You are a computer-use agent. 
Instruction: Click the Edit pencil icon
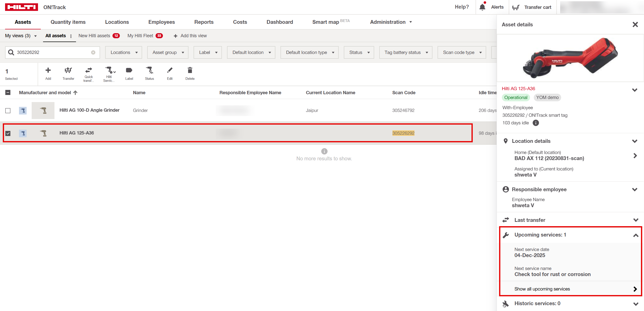[170, 70]
